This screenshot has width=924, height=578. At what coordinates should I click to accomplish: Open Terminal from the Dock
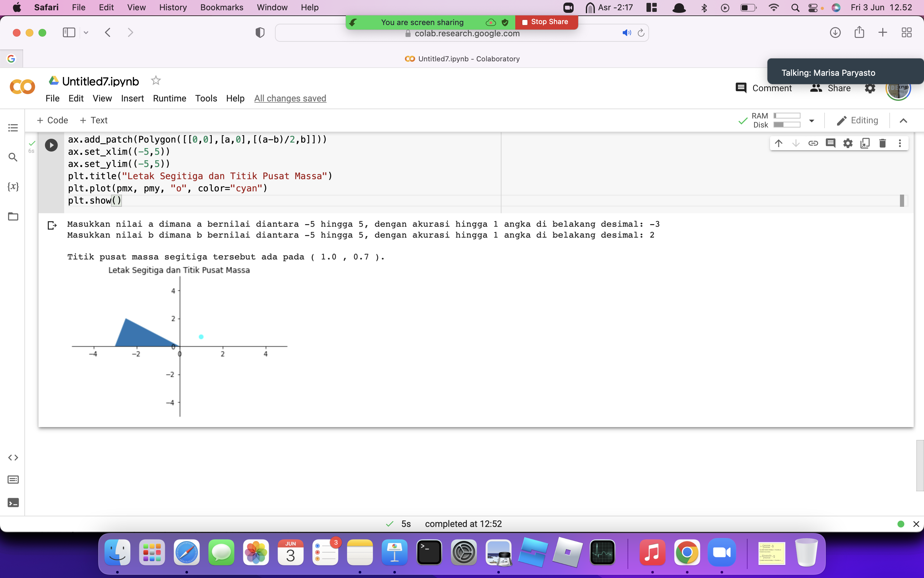click(x=429, y=552)
